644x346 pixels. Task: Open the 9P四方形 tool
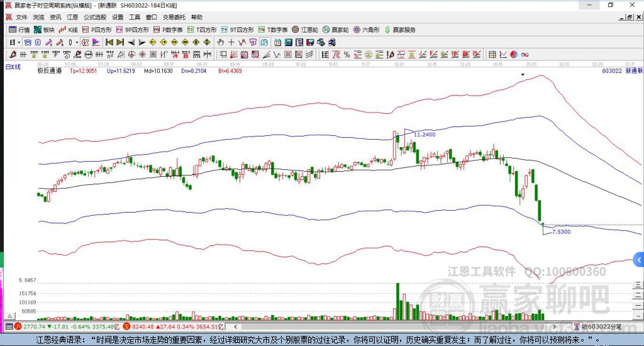pyautogui.click(x=132, y=30)
